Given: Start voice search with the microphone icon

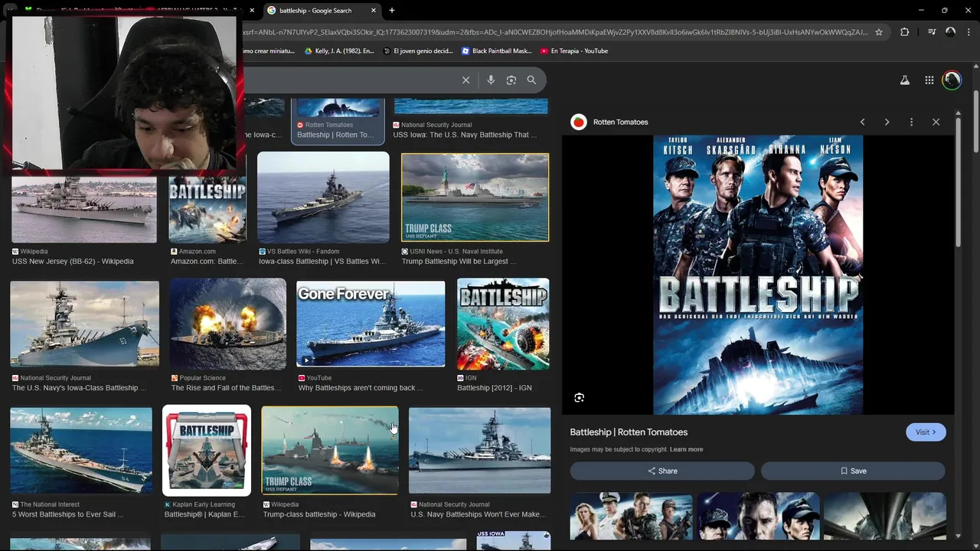Looking at the screenshot, I should 491,80.
